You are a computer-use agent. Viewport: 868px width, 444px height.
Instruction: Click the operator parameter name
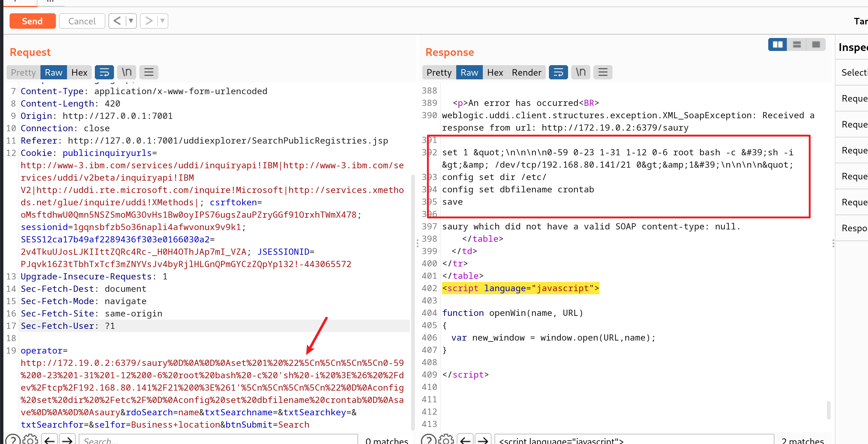coord(41,350)
